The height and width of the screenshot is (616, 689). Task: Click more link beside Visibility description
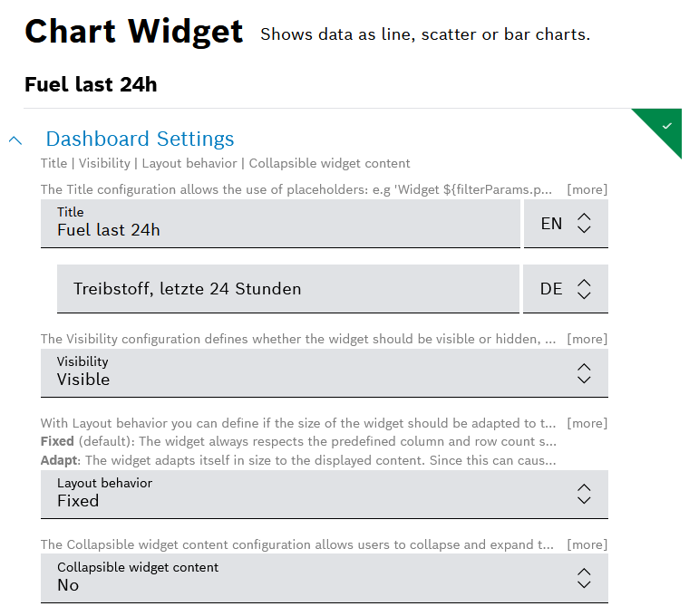[587, 339]
